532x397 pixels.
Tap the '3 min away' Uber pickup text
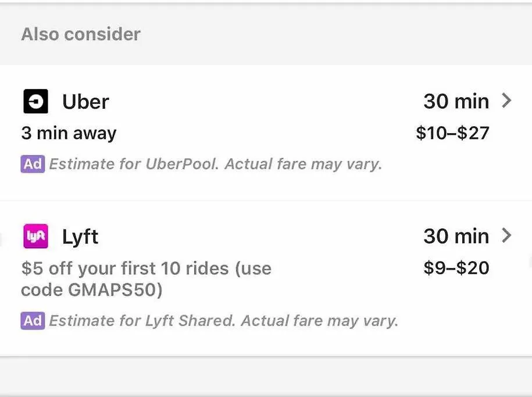69,133
